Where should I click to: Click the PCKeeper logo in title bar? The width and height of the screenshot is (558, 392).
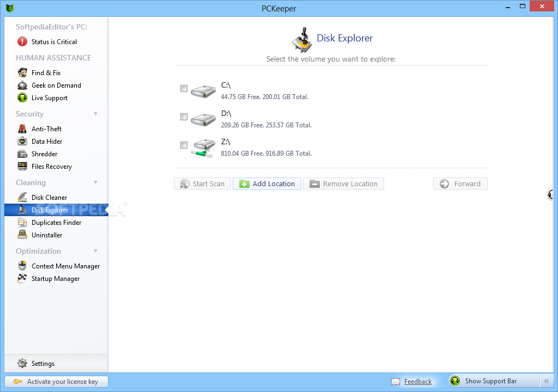10,8
